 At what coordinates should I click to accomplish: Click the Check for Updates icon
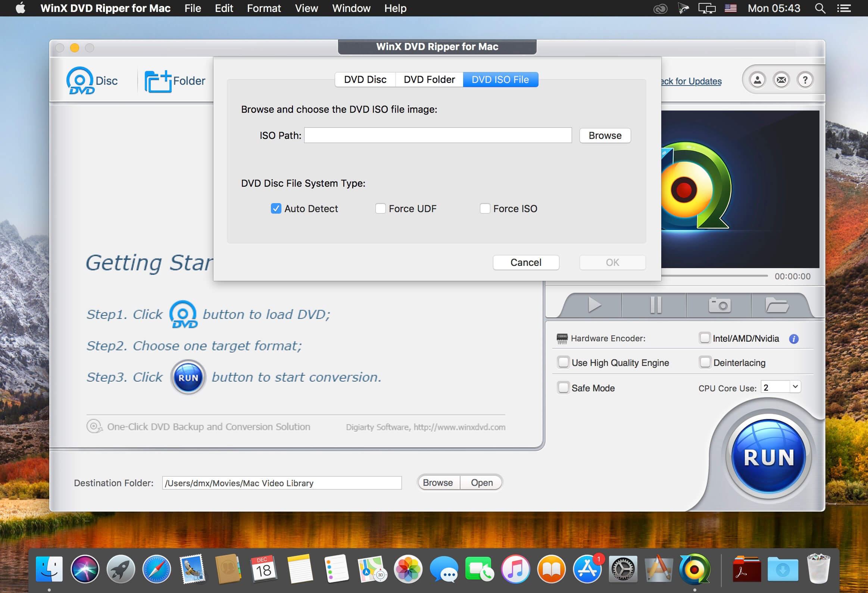point(689,81)
